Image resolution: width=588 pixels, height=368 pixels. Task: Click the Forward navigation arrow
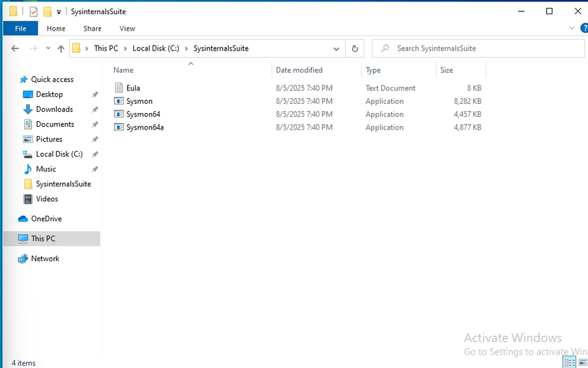(x=33, y=48)
